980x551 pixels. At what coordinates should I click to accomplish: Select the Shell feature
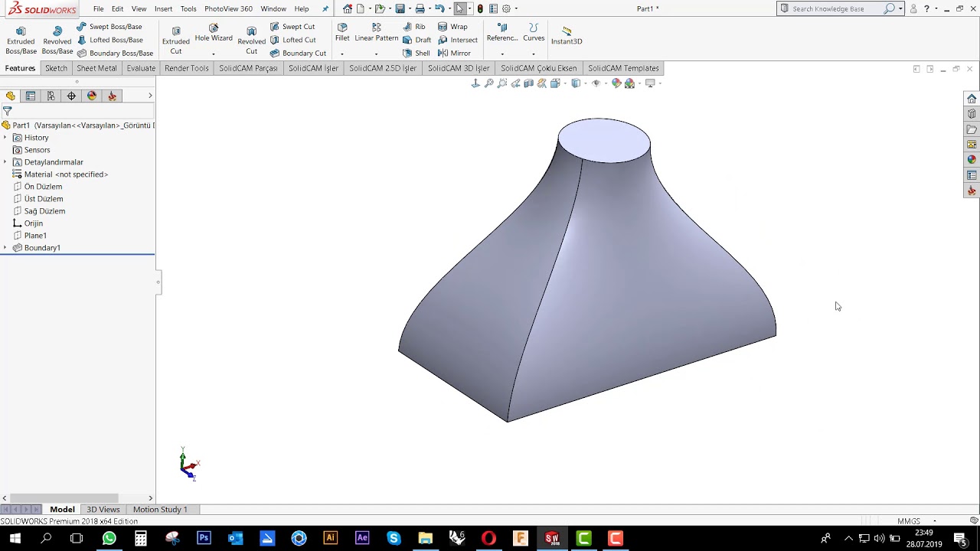[416, 53]
